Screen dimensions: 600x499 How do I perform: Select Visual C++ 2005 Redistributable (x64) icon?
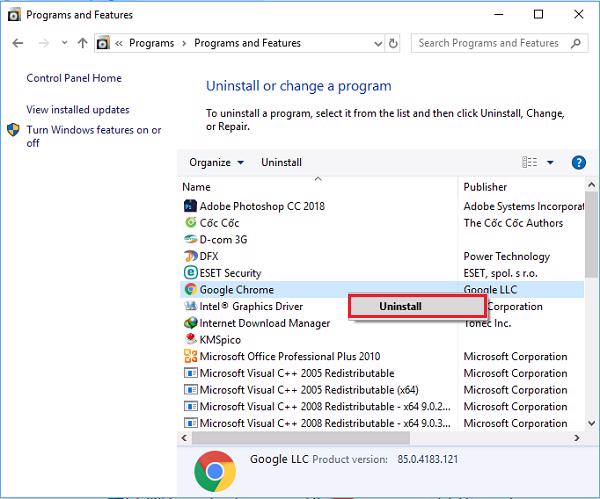pos(190,390)
